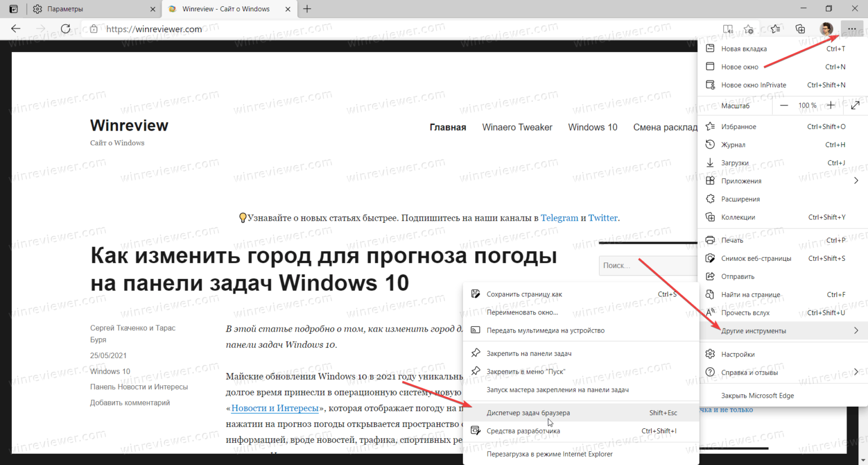Decrease zoom with the minus button
The image size is (868, 465).
[x=784, y=105]
